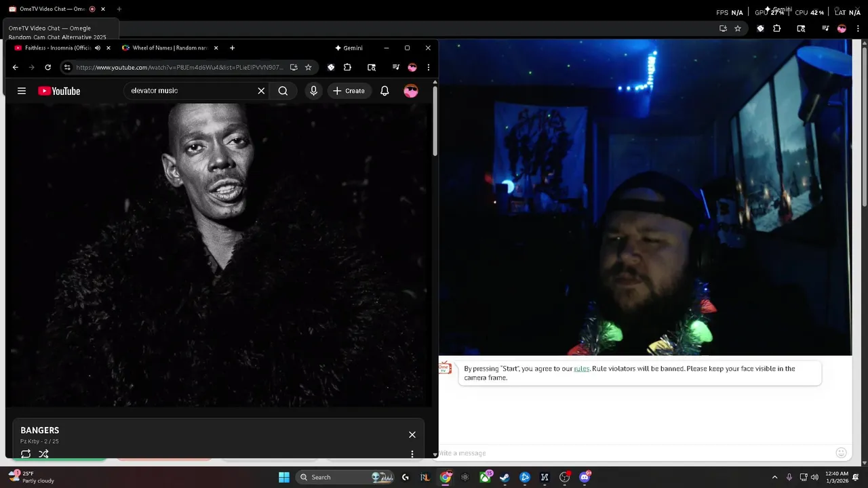
Task: Close the OmeTV Video Chat tab
Action: [x=103, y=9]
